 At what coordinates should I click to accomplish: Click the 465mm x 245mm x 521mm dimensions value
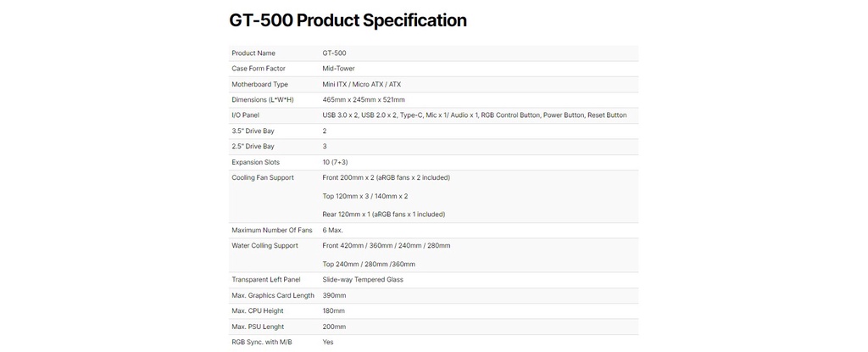pyautogui.click(x=364, y=100)
